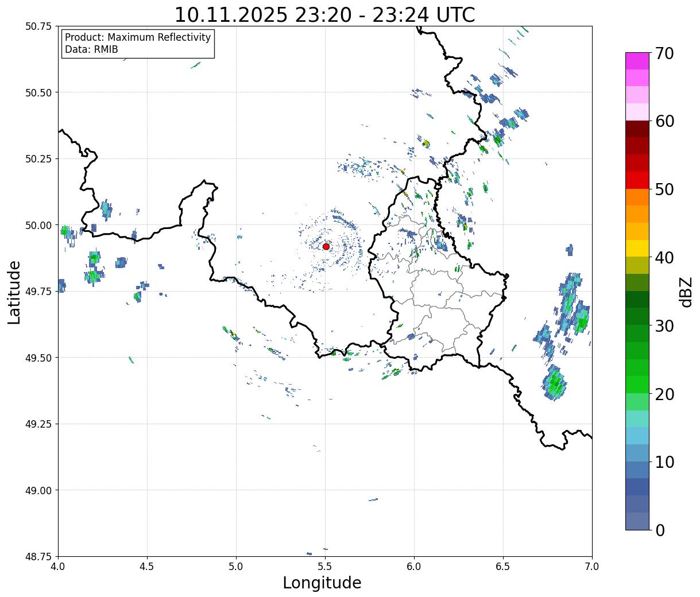This screenshot has height=597, width=700.
Task: Click the longitude tick label 7.0
Action: [x=592, y=567]
